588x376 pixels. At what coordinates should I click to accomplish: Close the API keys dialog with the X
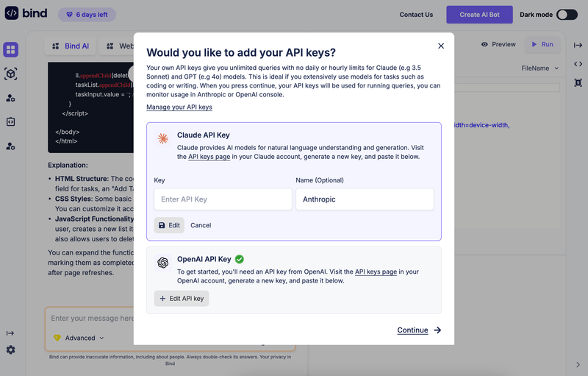pos(441,46)
